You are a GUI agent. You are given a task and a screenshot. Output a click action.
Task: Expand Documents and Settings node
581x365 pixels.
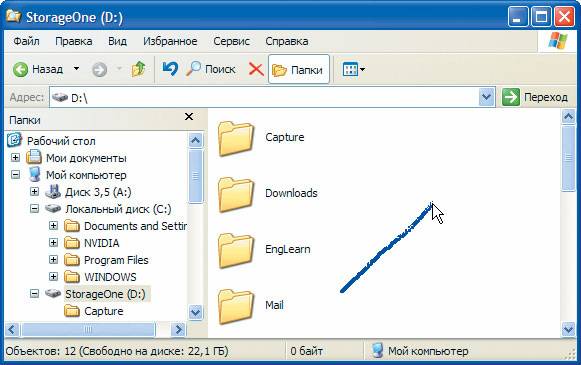coord(53,226)
